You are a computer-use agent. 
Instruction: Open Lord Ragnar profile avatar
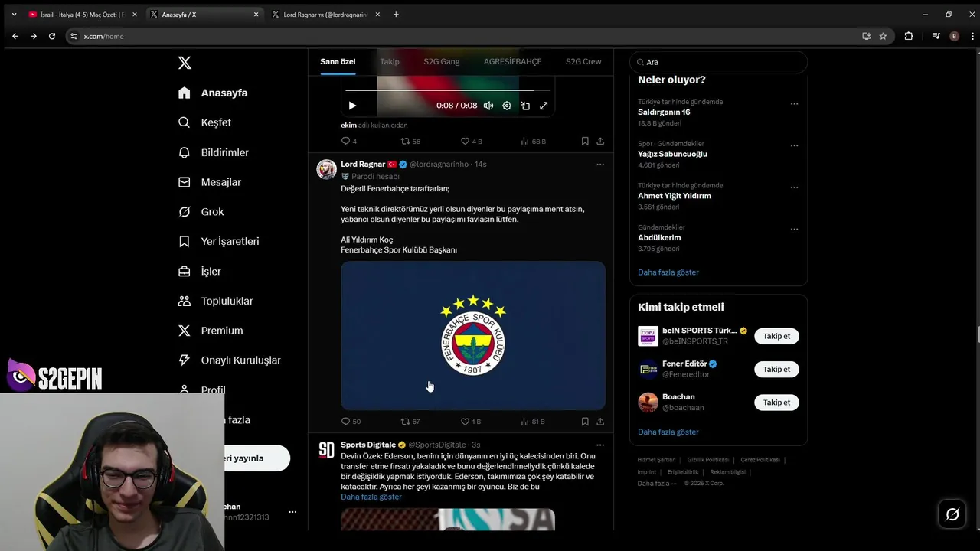click(326, 169)
